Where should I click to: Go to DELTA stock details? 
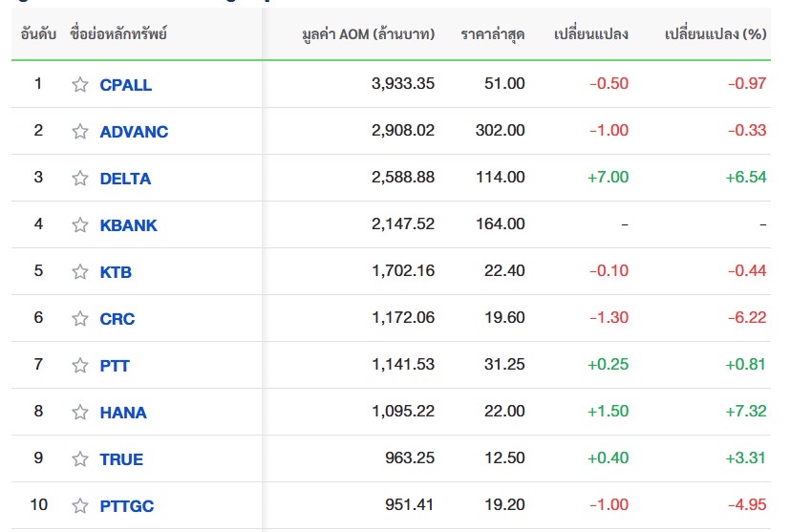125,179
